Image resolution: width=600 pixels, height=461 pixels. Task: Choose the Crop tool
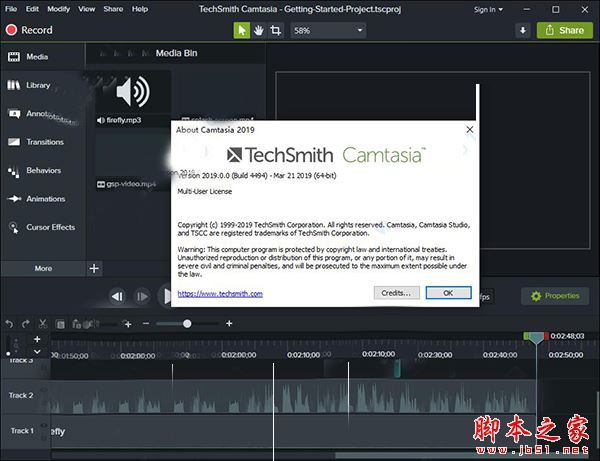[x=276, y=30]
